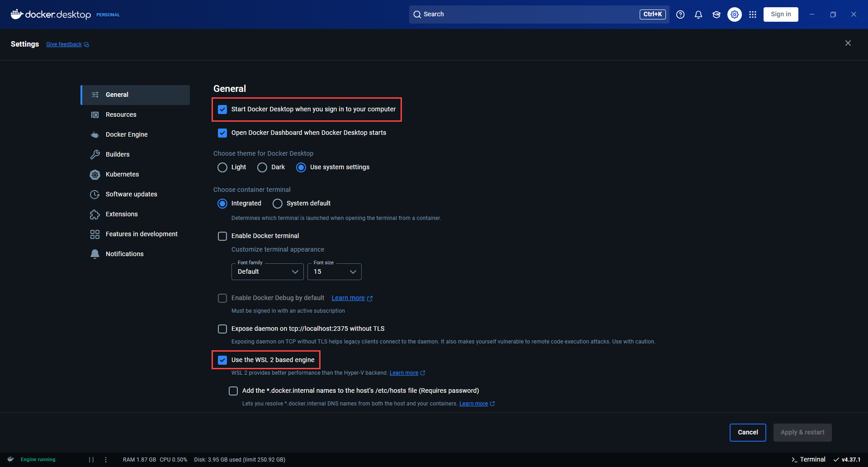Toggle Start Docker Desktop when you sign in
The width and height of the screenshot is (868, 467).
[222, 110]
